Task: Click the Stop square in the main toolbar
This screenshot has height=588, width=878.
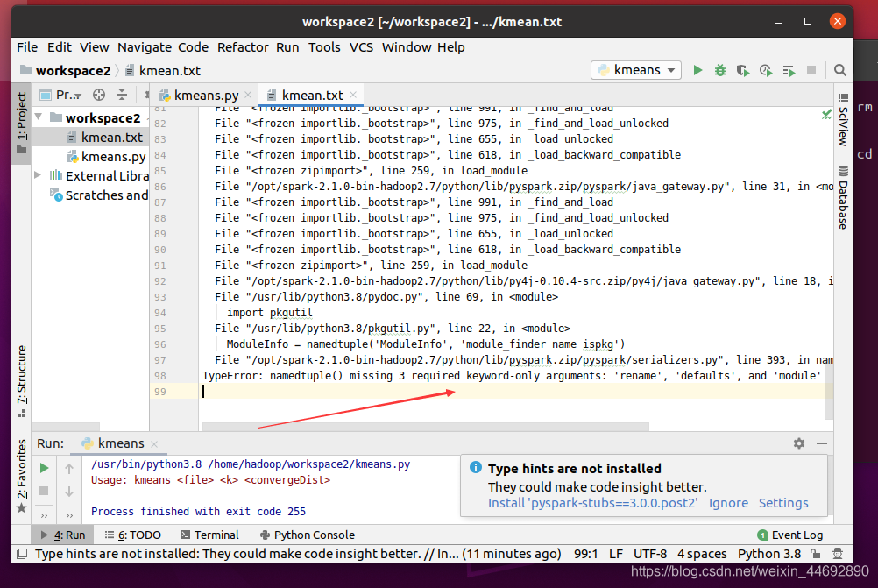Action: 811,71
